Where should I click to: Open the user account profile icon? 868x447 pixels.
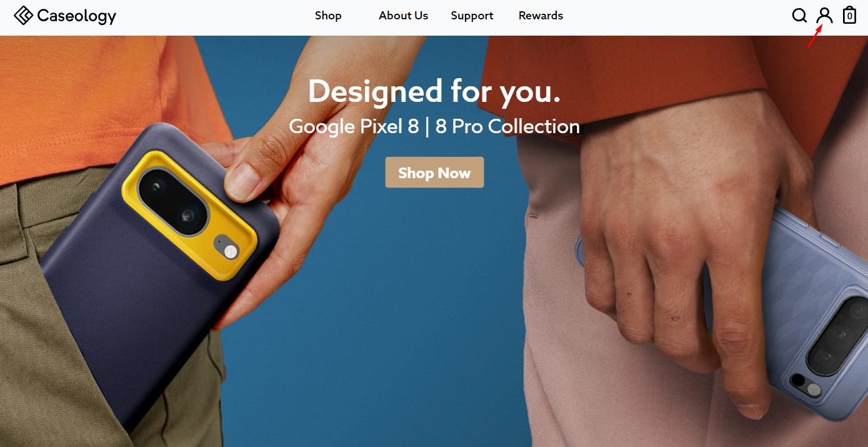(825, 16)
